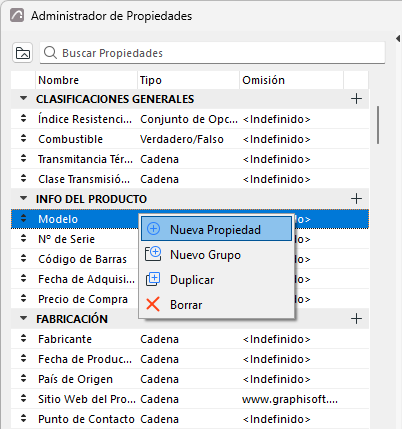Click <Indefinido> default of Combustible row

[276, 139]
